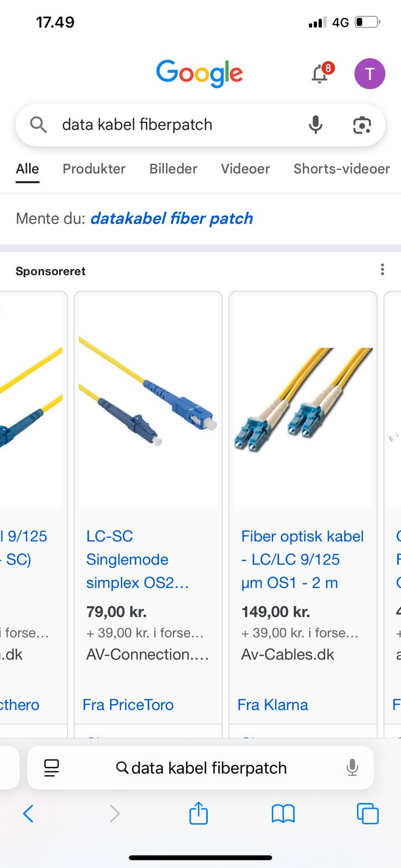Open Google Lens camera search icon
The width and height of the screenshot is (401, 868).
coord(362,125)
